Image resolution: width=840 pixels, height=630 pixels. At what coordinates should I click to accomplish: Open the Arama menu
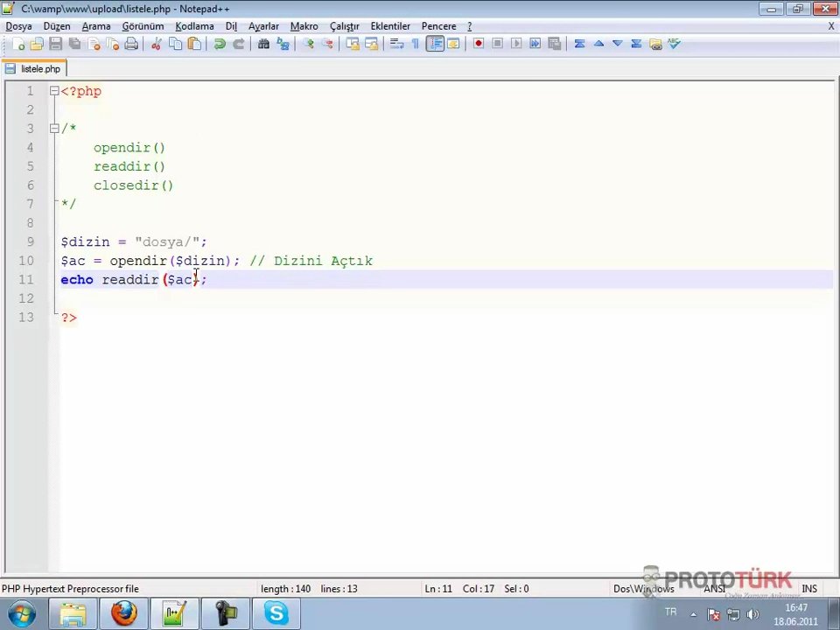coord(96,26)
